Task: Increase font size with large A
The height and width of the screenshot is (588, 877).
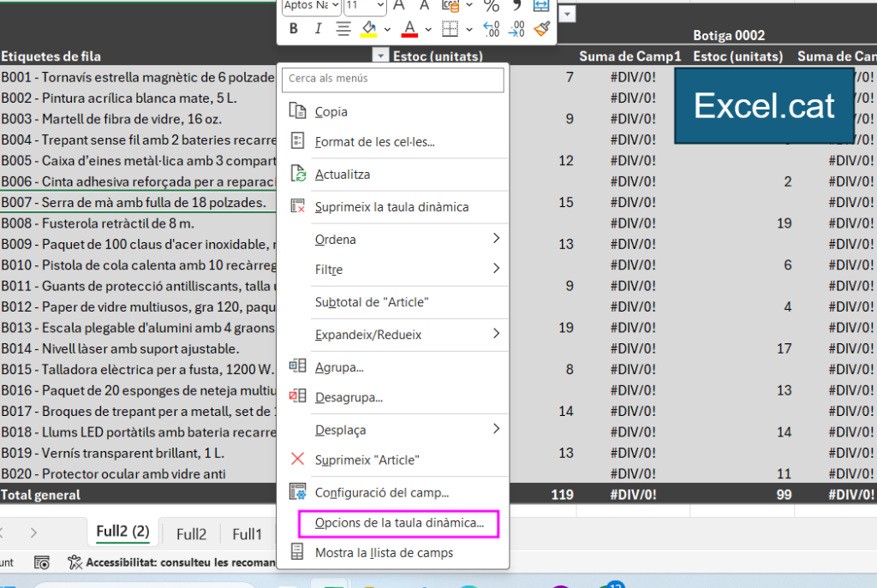Action: click(399, 6)
